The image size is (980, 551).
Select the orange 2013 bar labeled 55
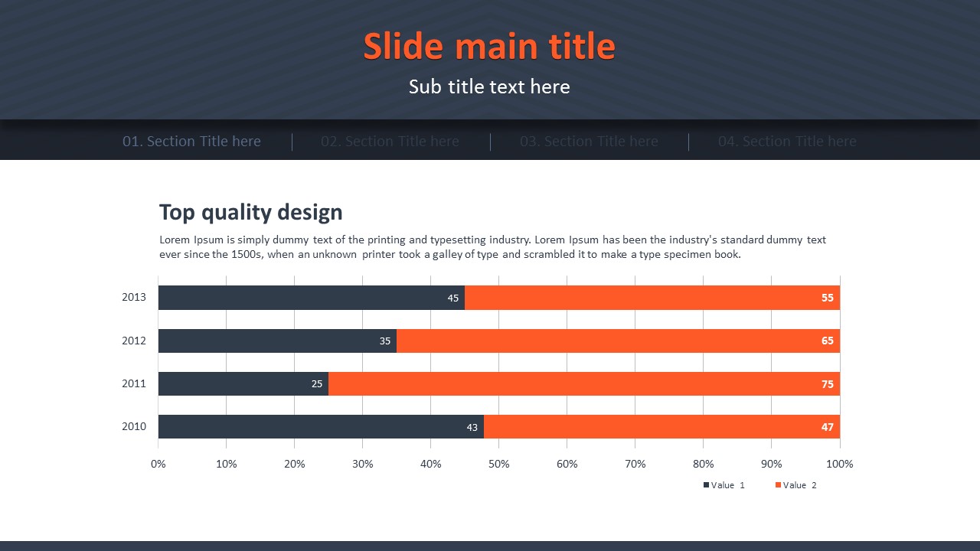(x=652, y=298)
